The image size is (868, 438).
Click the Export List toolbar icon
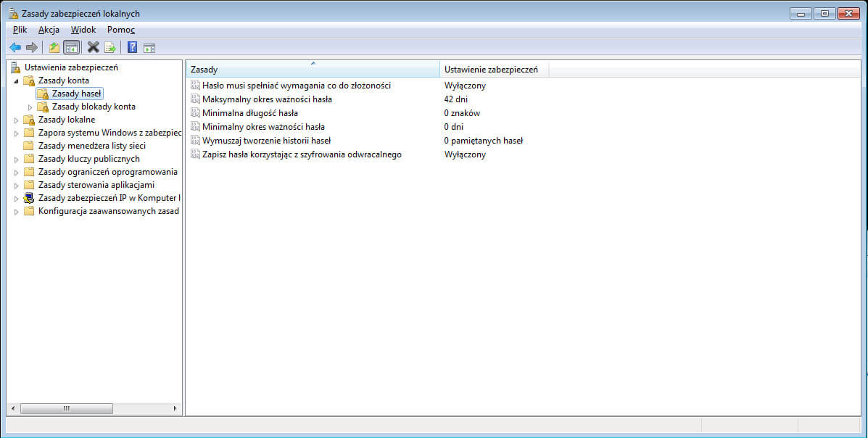[110, 48]
